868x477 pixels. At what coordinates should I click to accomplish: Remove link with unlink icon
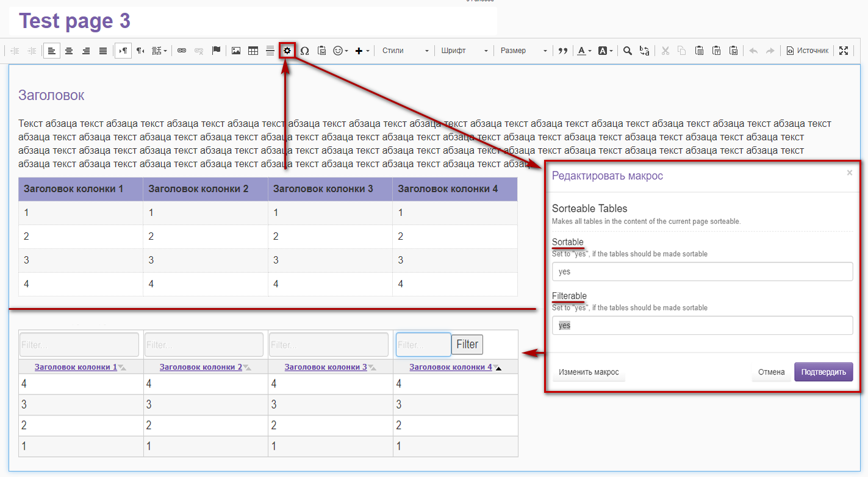pos(199,51)
